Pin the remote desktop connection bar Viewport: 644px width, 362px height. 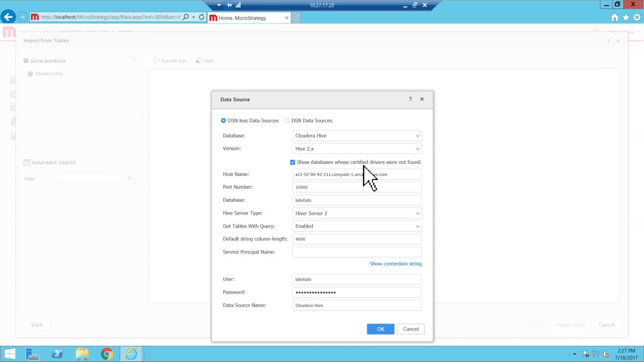[229, 5]
